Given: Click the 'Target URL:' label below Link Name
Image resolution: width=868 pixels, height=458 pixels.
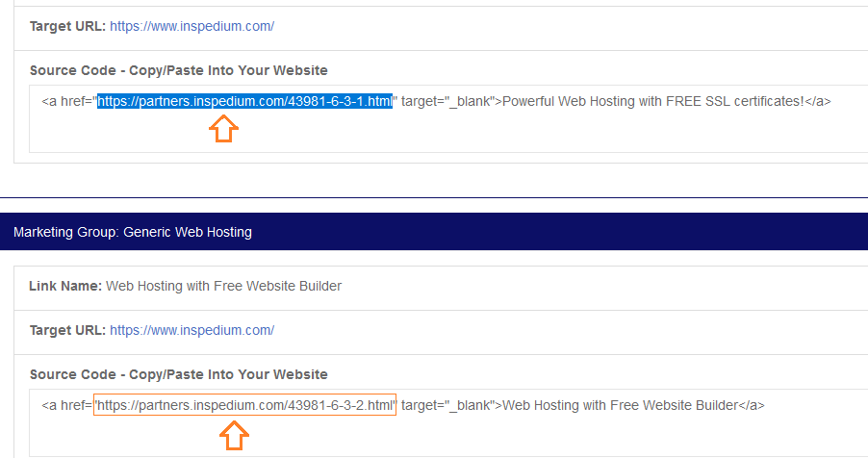Looking at the screenshot, I should [x=67, y=330].
